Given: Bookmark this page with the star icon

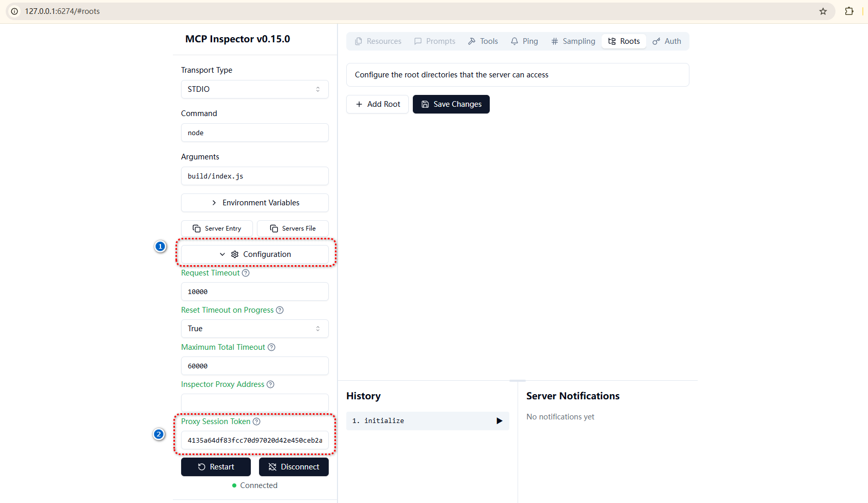Looking at the screenshot, I should (823, 11).
